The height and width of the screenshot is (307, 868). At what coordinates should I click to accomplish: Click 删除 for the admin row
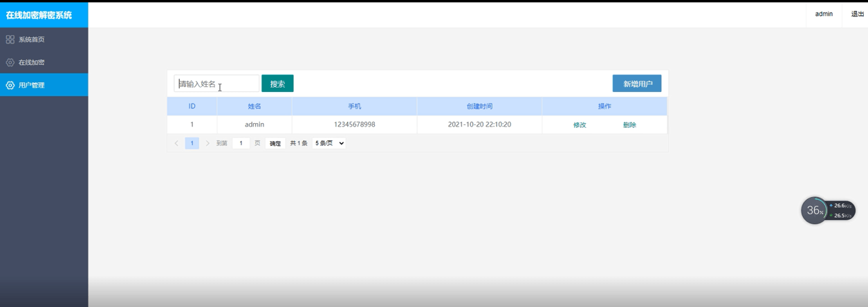(x=629, y=125)
